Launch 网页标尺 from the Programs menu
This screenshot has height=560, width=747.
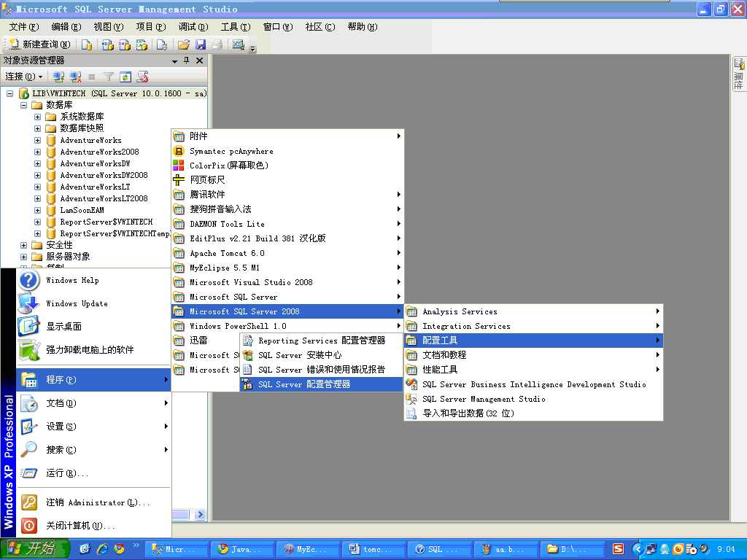point(287,180)
